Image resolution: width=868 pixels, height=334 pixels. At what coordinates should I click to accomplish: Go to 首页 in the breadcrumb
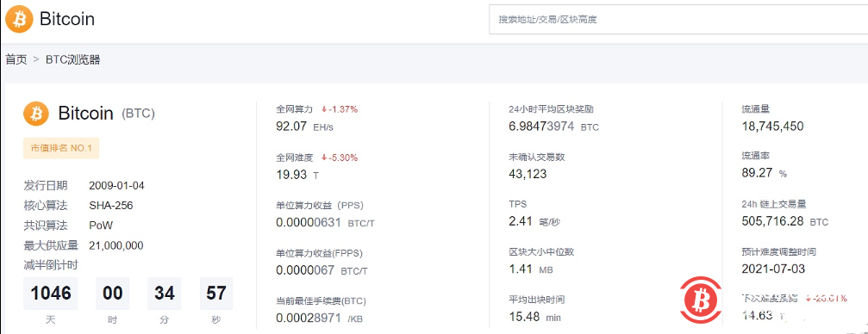(16, 59)
